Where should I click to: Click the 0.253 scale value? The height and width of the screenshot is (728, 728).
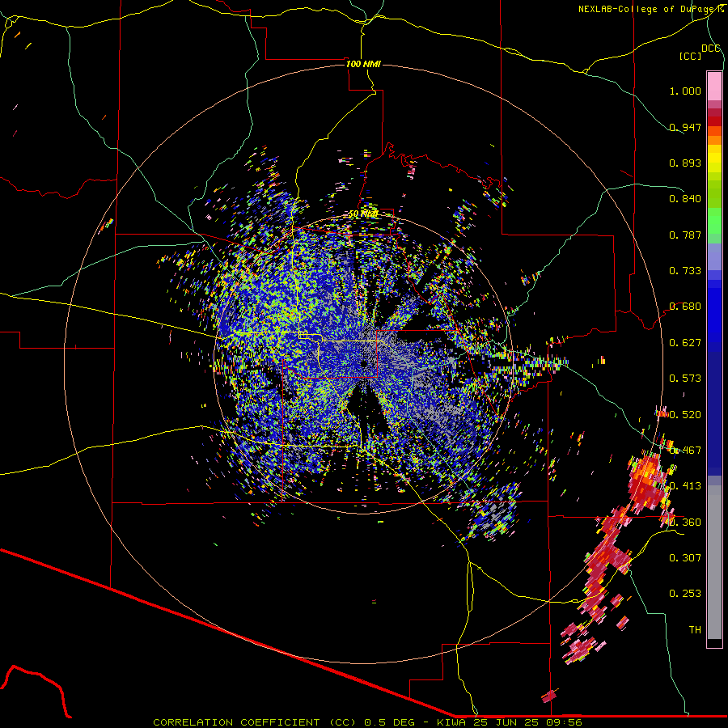tap(685, 594)
